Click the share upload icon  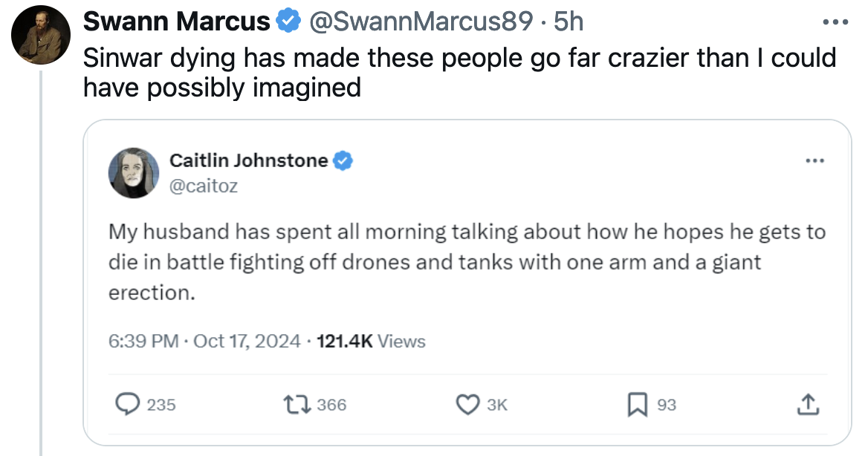pos(806,404)
